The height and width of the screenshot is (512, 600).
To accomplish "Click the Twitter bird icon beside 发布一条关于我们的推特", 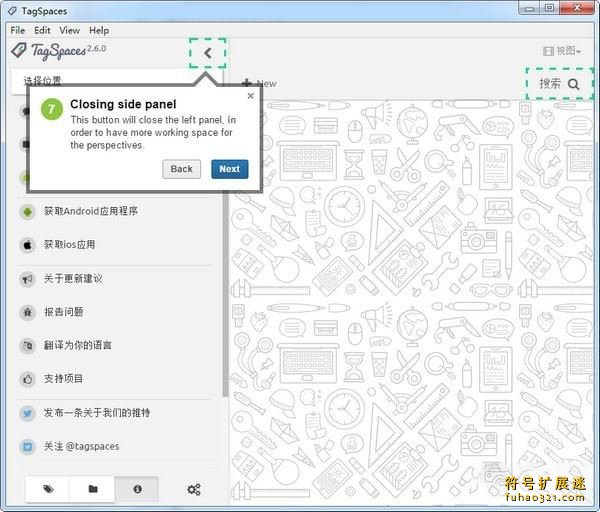I will [x=28, y=413].
